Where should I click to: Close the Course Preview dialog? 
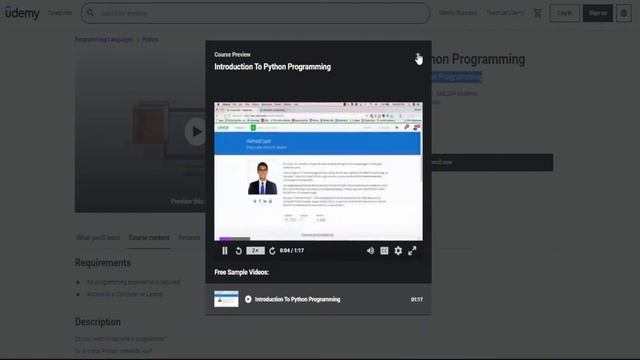[x=418, y=56]
